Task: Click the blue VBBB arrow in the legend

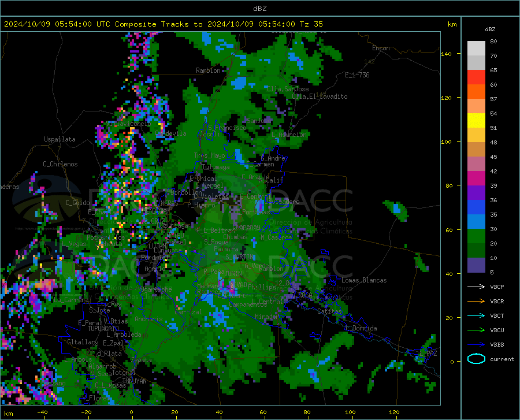Action: click(476, 345)
